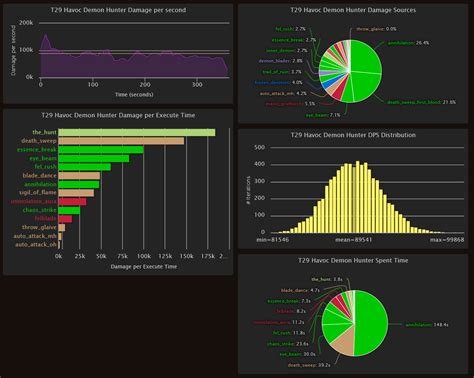Click the 'throw_glaive: 0.0%' label in Damage Sources
The height and width of the screenshot is (378, 474).
pyautogui.click(x=376, y=29)
